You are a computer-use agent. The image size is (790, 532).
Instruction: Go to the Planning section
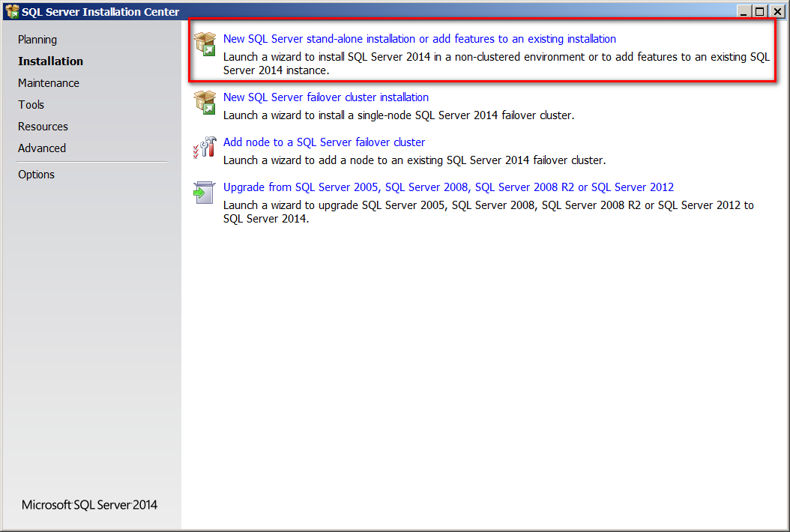click(37, 40)
